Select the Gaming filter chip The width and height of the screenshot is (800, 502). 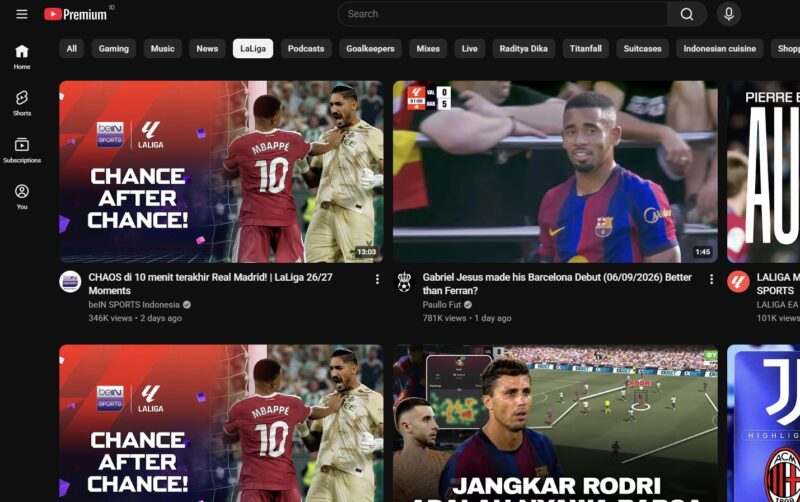114,48
